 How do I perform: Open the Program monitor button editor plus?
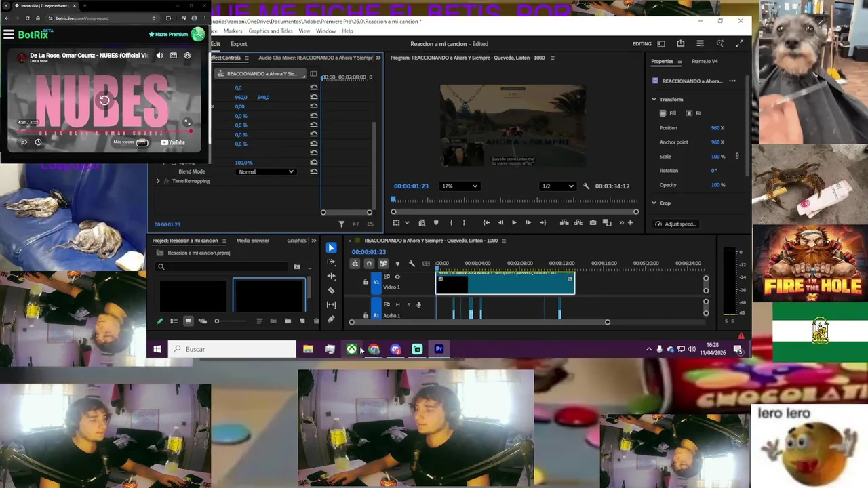630,223
